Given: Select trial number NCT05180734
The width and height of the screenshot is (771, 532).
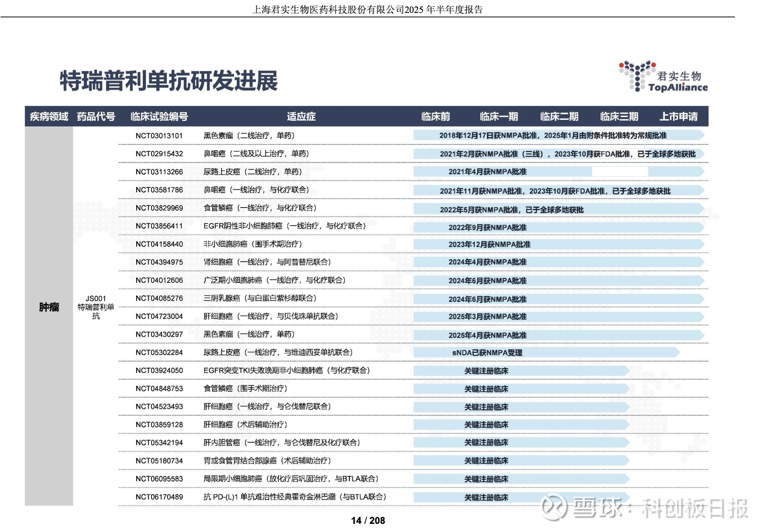Looking at the screenshot, I should pos(159,461).
